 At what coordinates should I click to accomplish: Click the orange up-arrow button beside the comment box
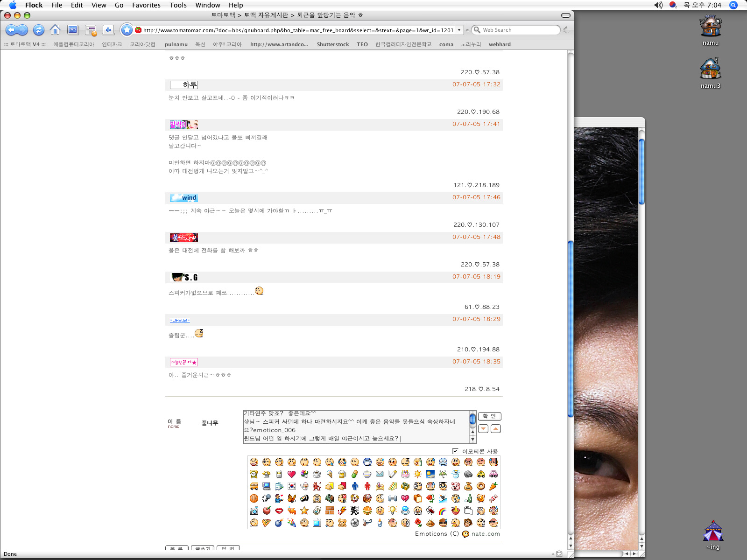click(496, 428)
